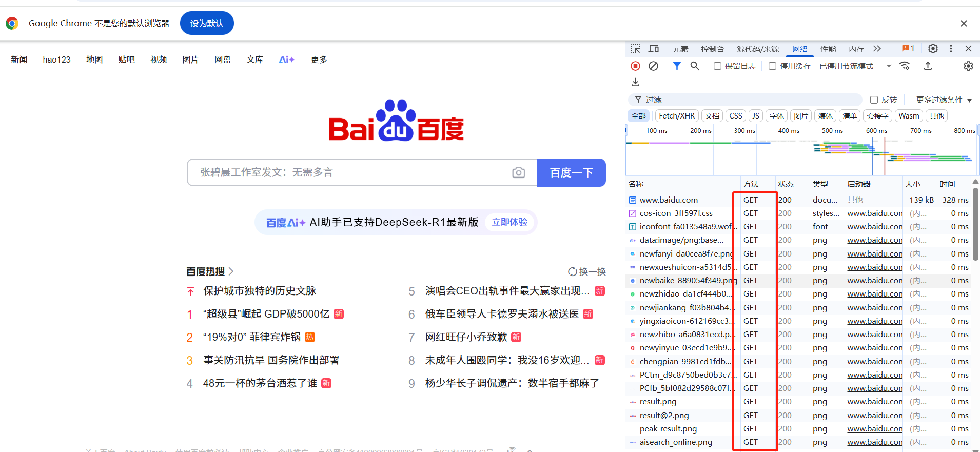The image size is (980, 452).
Task: Click the Ai+ icon in Baidu navigation
Action: (x=286, y=60)
